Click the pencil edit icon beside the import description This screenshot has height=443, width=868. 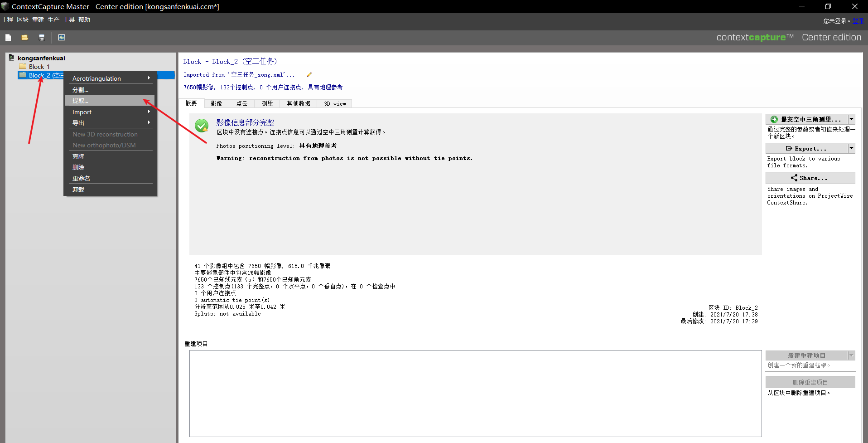click(x=309, y=74)
